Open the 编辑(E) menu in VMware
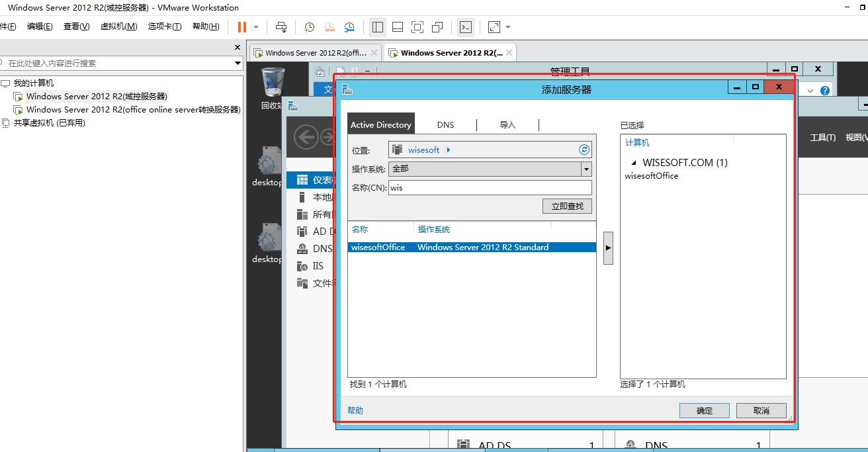868x452 pixels. (40, 26)
